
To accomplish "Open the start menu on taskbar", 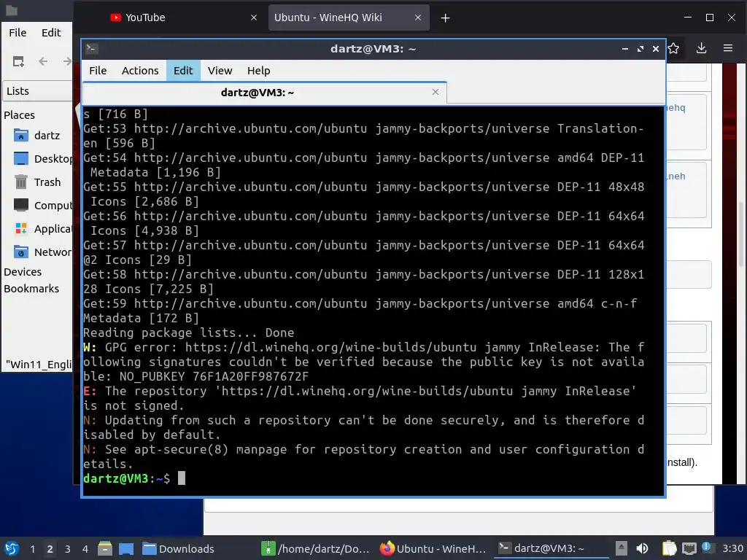I will point(12,548).
